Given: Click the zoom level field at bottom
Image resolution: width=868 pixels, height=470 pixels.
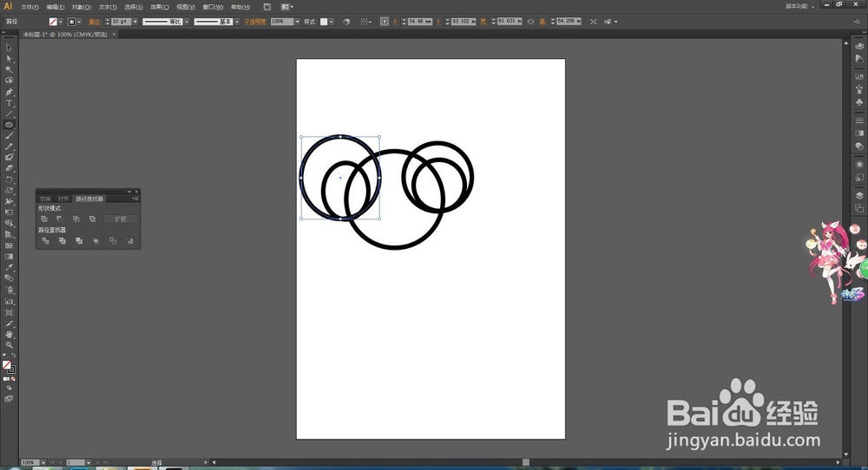Looking at the screenshot, I should tap(30, 462).
